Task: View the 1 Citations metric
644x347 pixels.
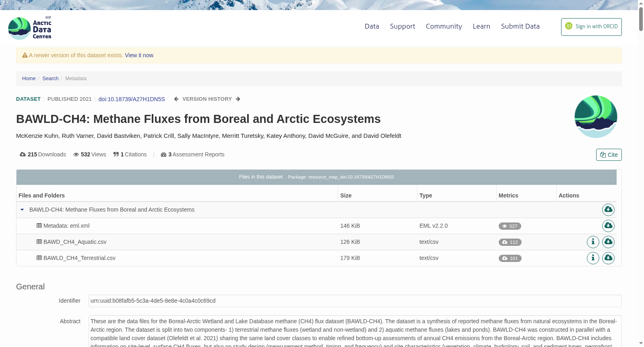Action: (130, 154)
